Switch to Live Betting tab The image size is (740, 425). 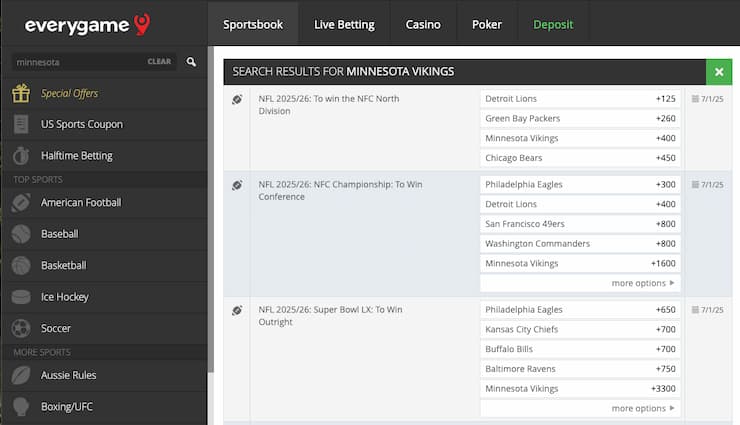coord(344,25)
